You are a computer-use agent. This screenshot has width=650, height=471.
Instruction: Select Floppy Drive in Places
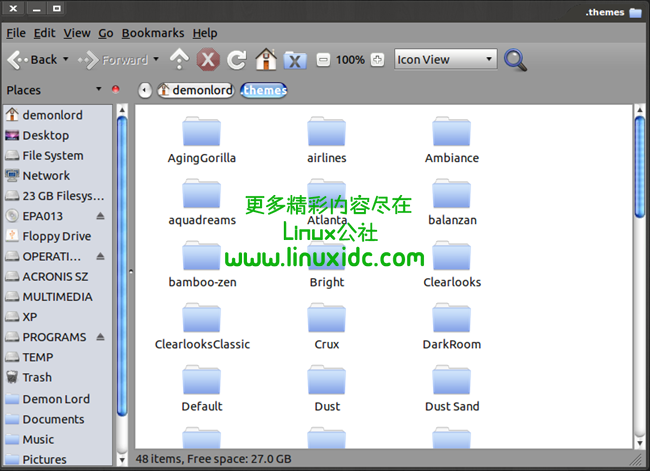point(58,236)
